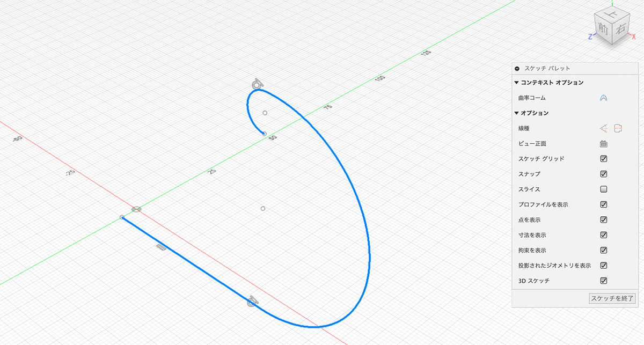Select the arc endpoint near the 50 label
This screenshot has height=345, width=644.
click(264, 134)
